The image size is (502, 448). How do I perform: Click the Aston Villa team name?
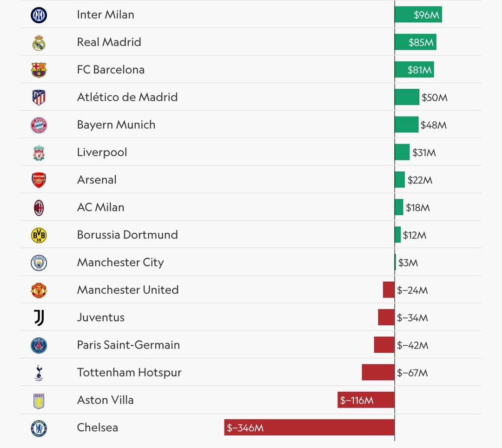(105, 400)
